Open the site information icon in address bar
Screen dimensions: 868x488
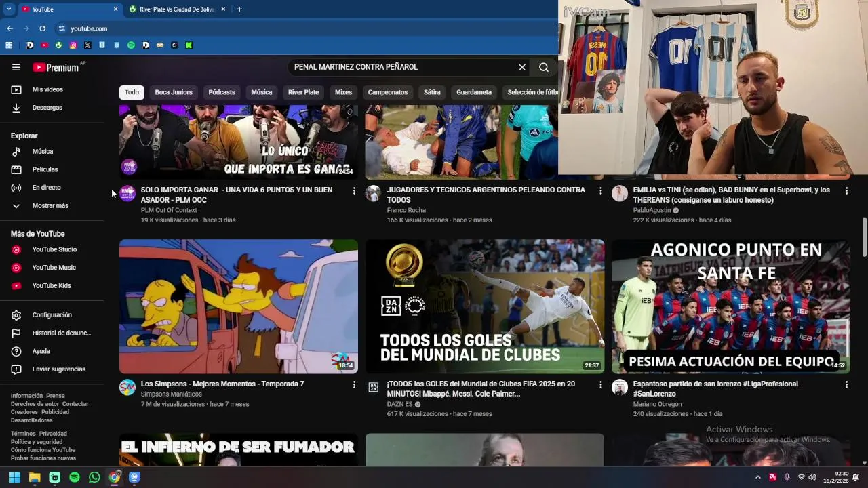click(x=62, y=28)
